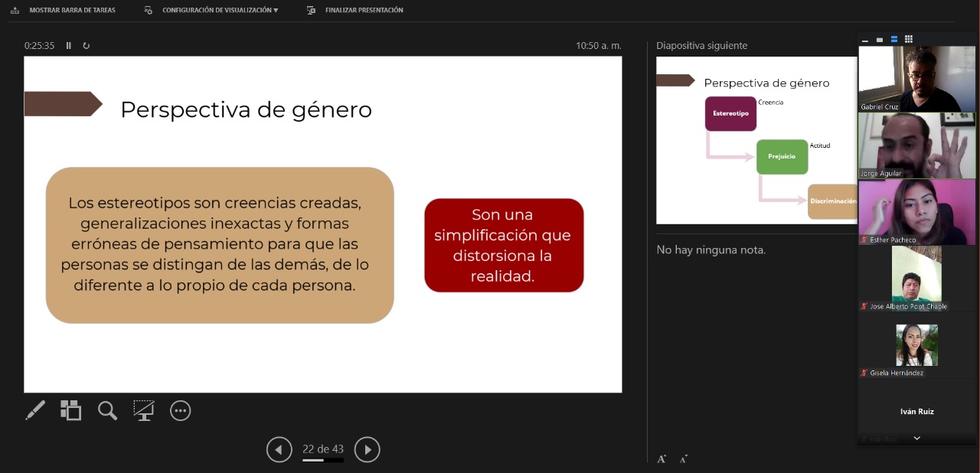Viewport: 980px width, 473px height.
Task: Expand more participants with down chevron
Action: click(916, 439)
